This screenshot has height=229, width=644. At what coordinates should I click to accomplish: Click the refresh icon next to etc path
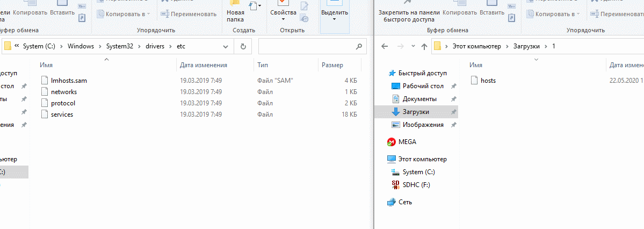[x=243, y=46]
